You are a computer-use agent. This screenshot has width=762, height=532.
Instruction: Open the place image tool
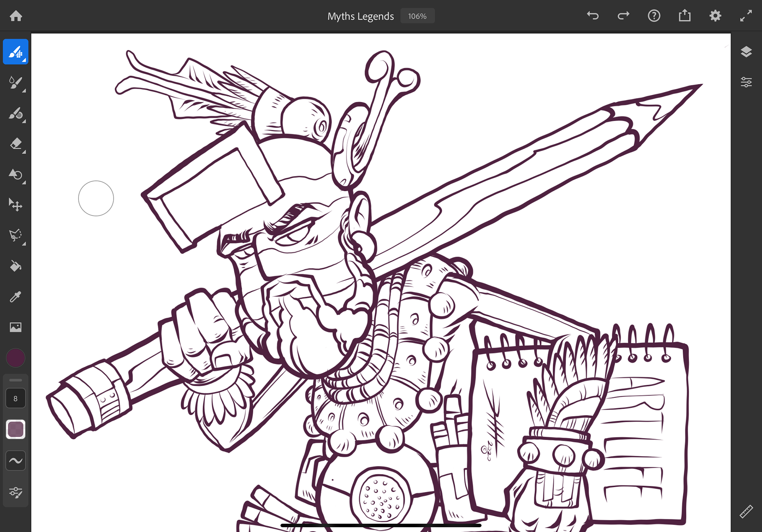click(15, 327)
